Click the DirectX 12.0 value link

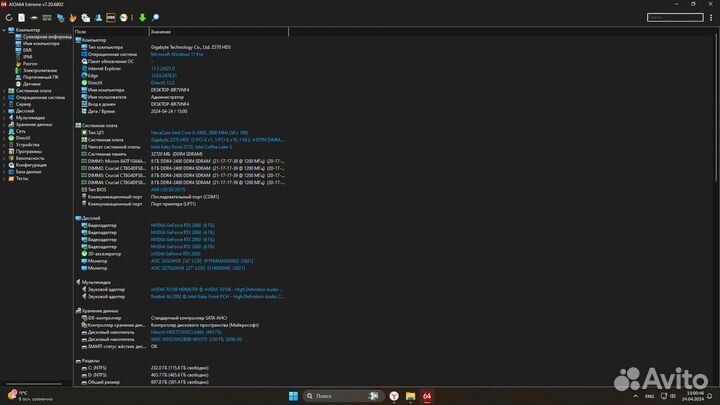[164, 82]
